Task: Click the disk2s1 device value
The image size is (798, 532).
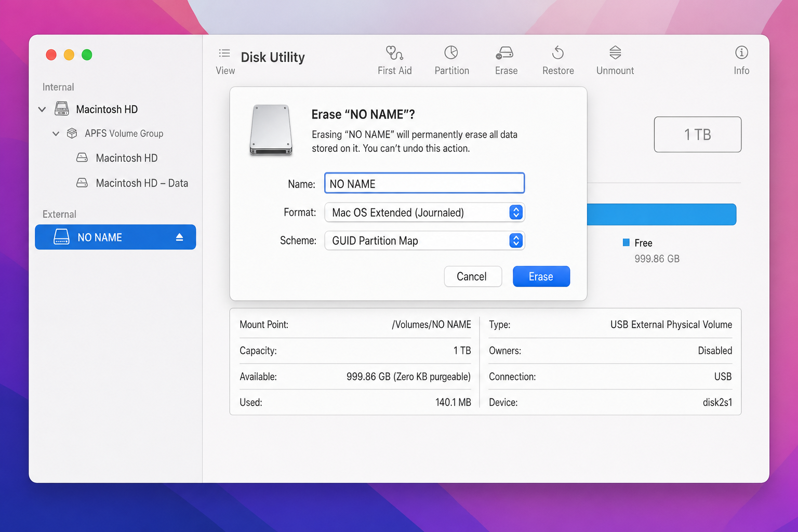Action: [x=717, y=402]
